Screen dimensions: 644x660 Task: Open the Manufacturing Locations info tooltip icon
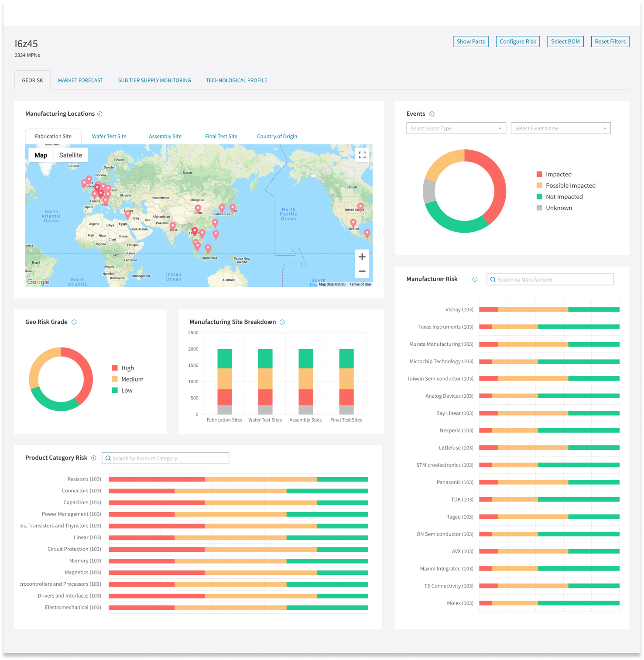point(100,113)
